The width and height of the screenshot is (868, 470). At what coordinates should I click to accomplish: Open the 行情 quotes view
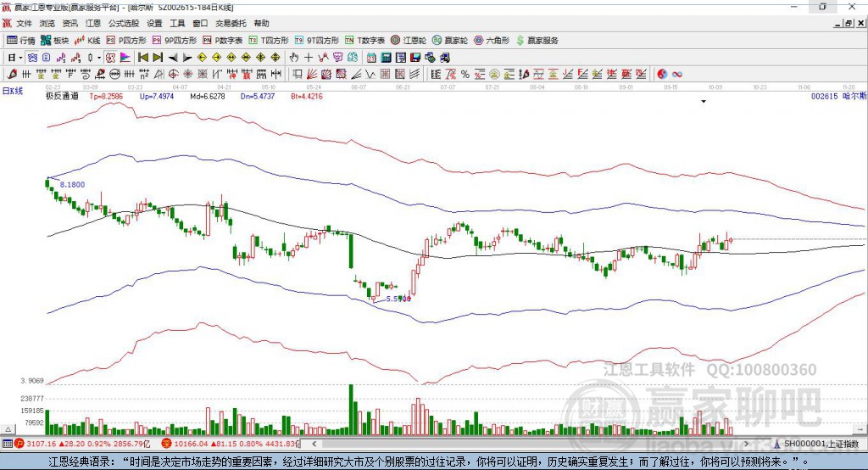click(21, 41)
